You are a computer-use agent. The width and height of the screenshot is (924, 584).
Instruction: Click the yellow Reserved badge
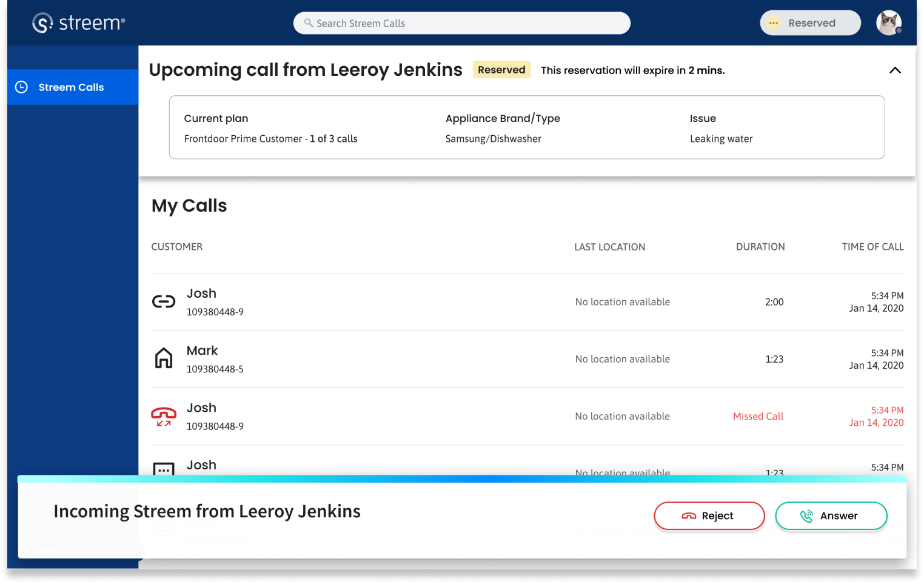click(501, 70)
